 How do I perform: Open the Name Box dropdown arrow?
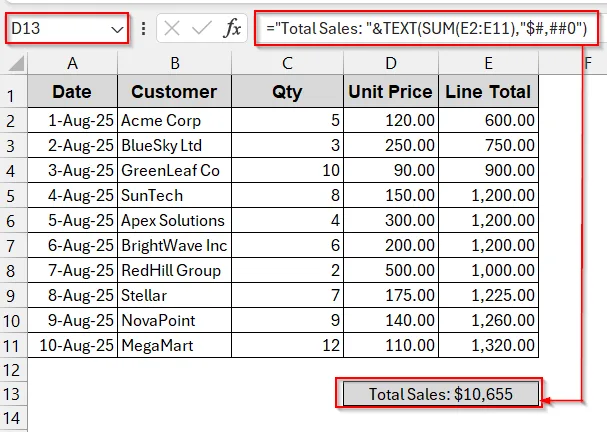pos(117,29)
